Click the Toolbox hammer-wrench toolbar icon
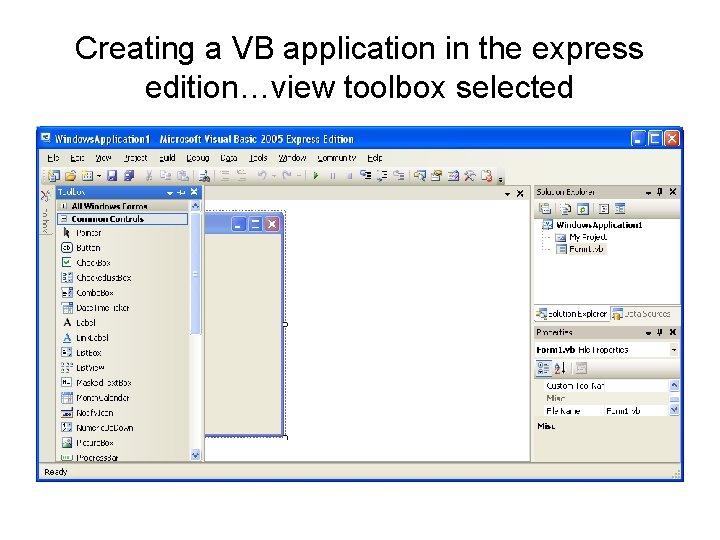The image size is (720, 540). pos(470,175)
